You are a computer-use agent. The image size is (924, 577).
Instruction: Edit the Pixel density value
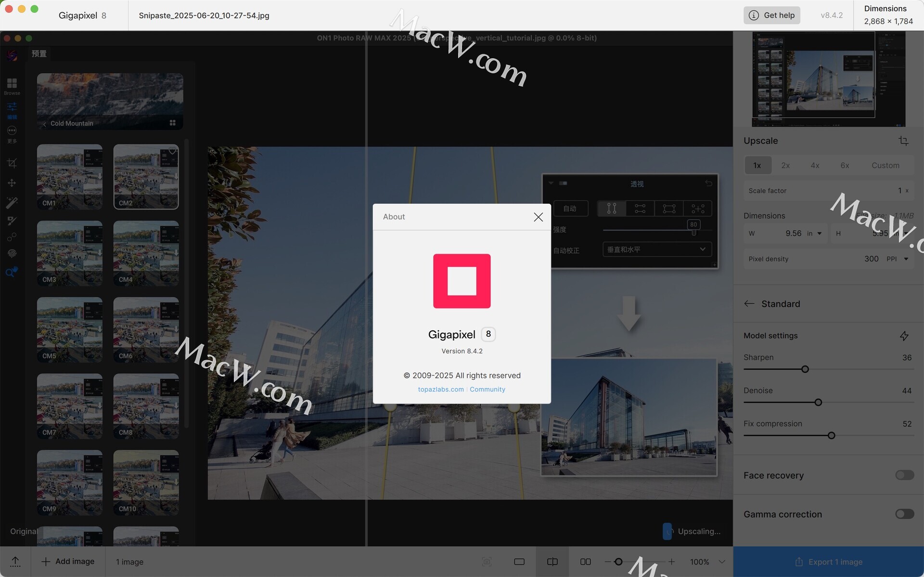pyautogui.click(x=871, y=259)
